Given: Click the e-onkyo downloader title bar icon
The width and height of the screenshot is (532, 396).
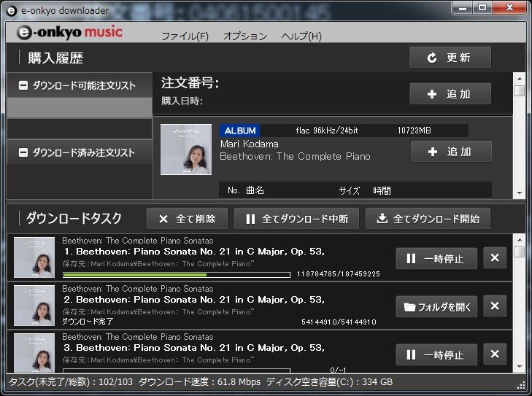Looking at the screenshot, I should pos(12,11).
